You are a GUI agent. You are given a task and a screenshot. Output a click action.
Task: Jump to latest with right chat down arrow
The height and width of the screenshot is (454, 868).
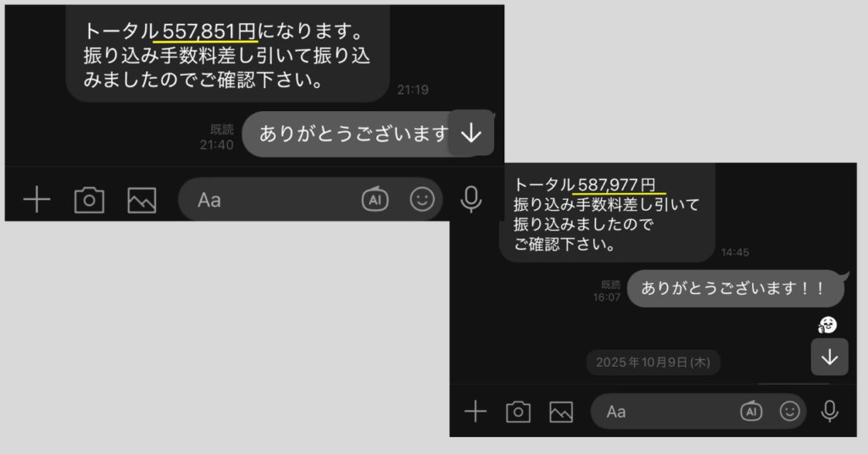[829, 357]
